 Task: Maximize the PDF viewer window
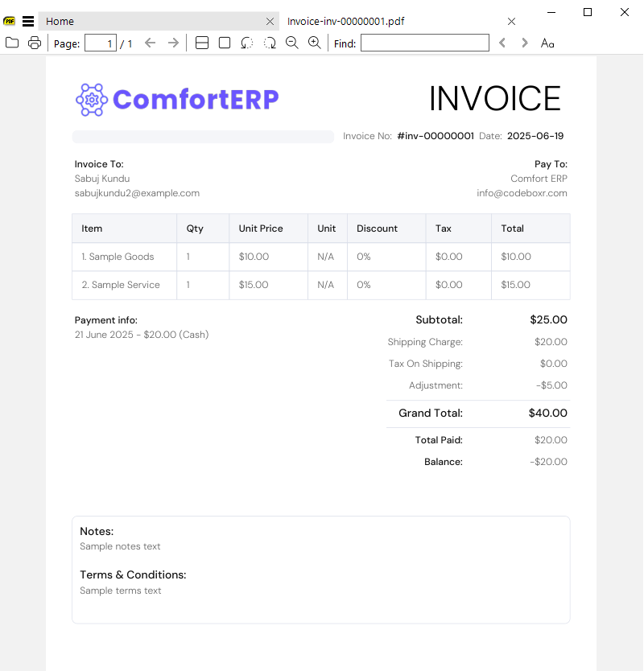(588, 12)
